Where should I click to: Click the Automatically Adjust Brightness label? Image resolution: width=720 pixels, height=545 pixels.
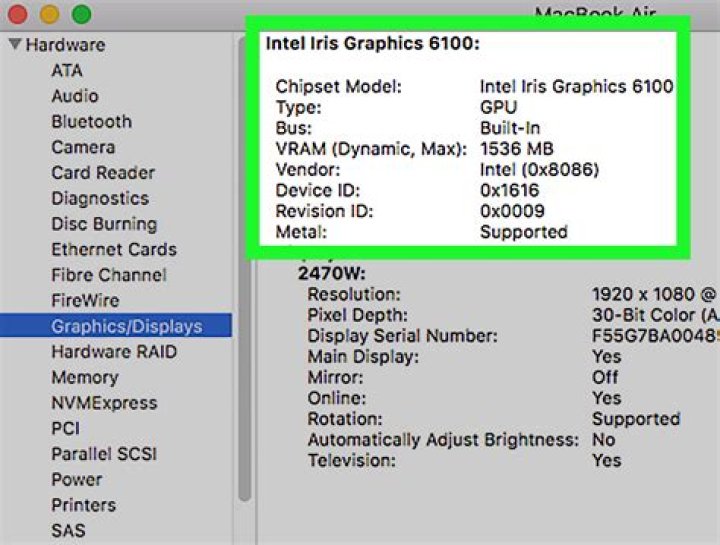pyautogui.click(x=443, y=440)
